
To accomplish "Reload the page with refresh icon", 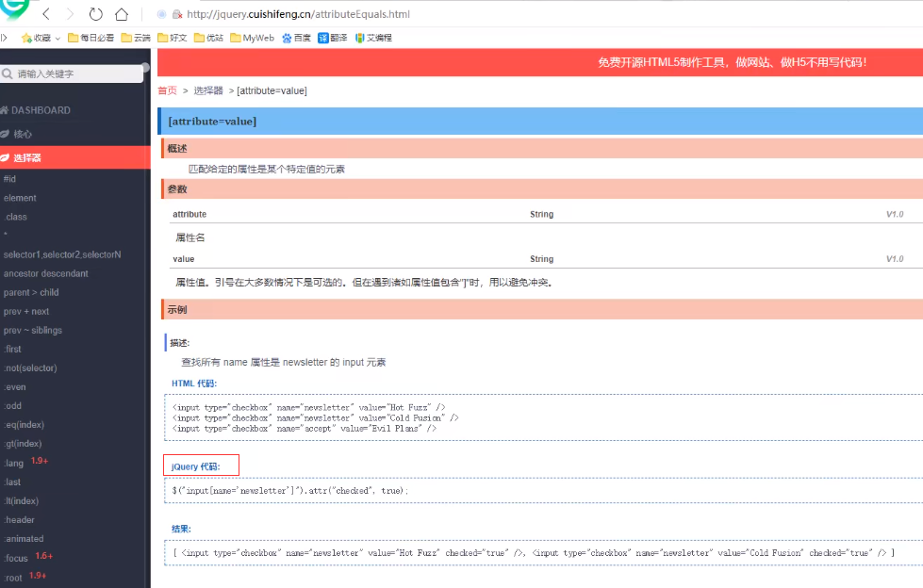I will tap(95, 13).
